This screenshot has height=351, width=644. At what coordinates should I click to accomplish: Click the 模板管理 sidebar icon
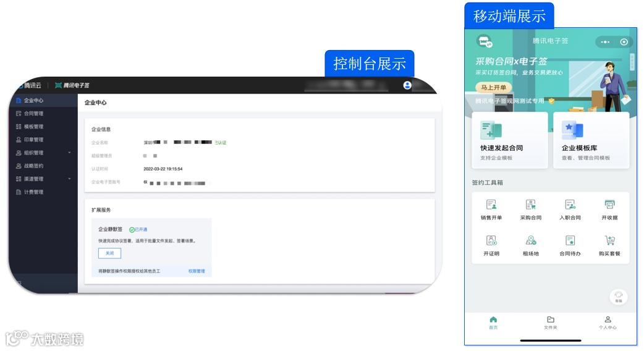[x=19, y=127]
